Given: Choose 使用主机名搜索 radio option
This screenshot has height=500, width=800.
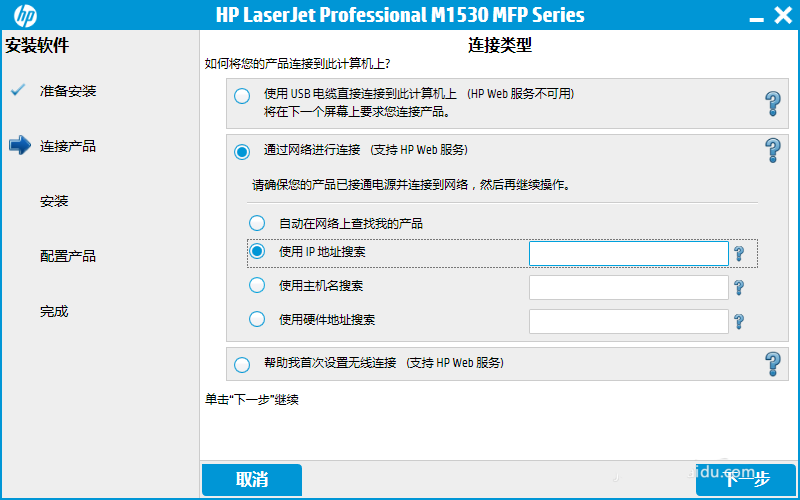Looking at the screenshot, I should pos(257,286).
